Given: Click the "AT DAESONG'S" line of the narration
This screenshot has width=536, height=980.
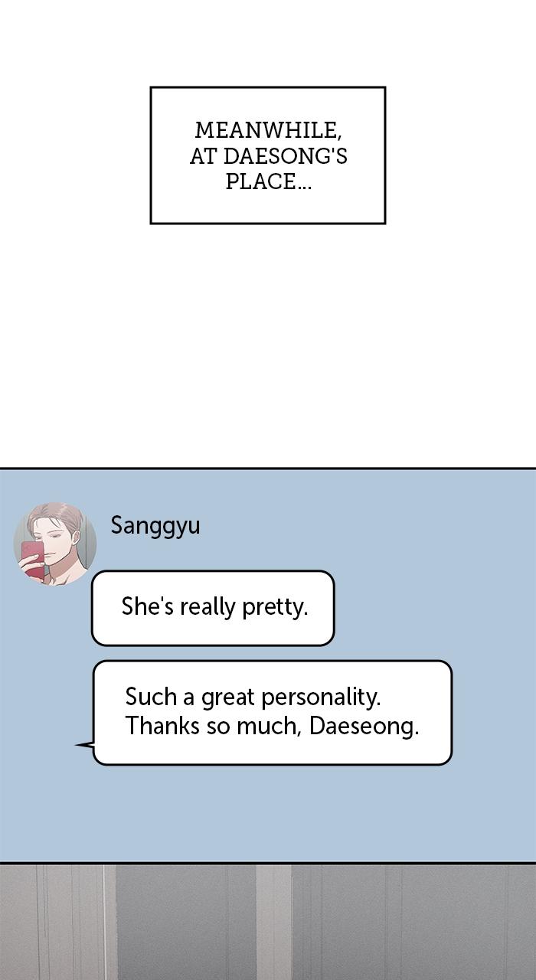Looking at the screenshot, I should (x=269, y=156).
